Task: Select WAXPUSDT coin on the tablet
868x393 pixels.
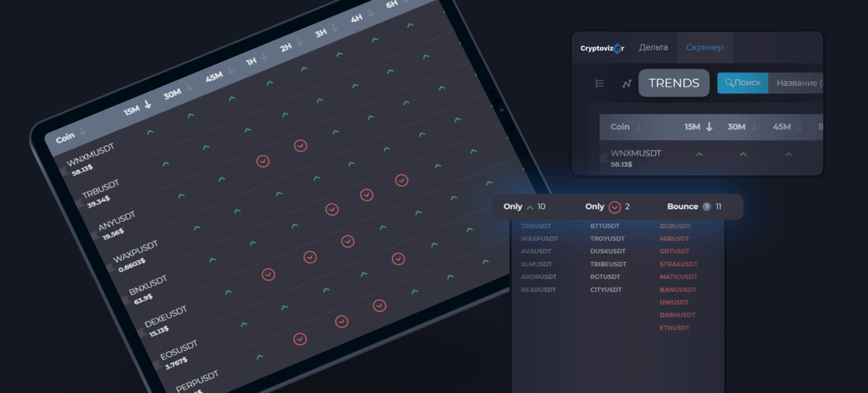Action: (135, 251)
